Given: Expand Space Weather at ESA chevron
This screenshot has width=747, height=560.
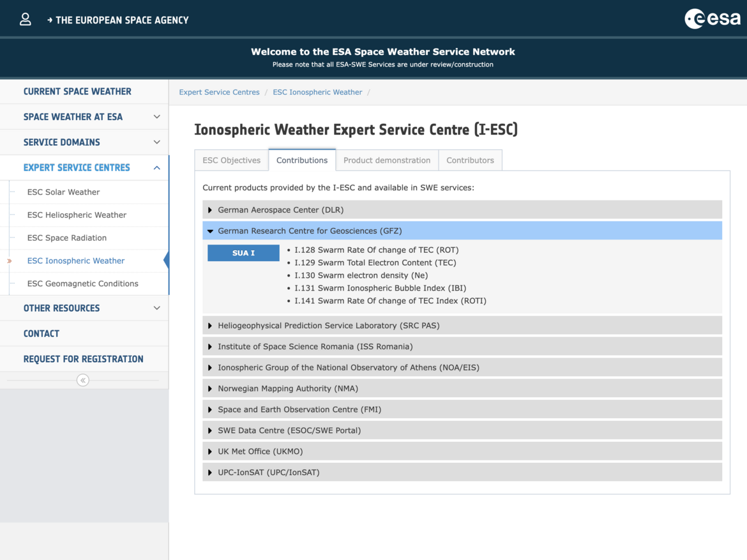Looking at the screenshot, I should [x=156, y=117].
